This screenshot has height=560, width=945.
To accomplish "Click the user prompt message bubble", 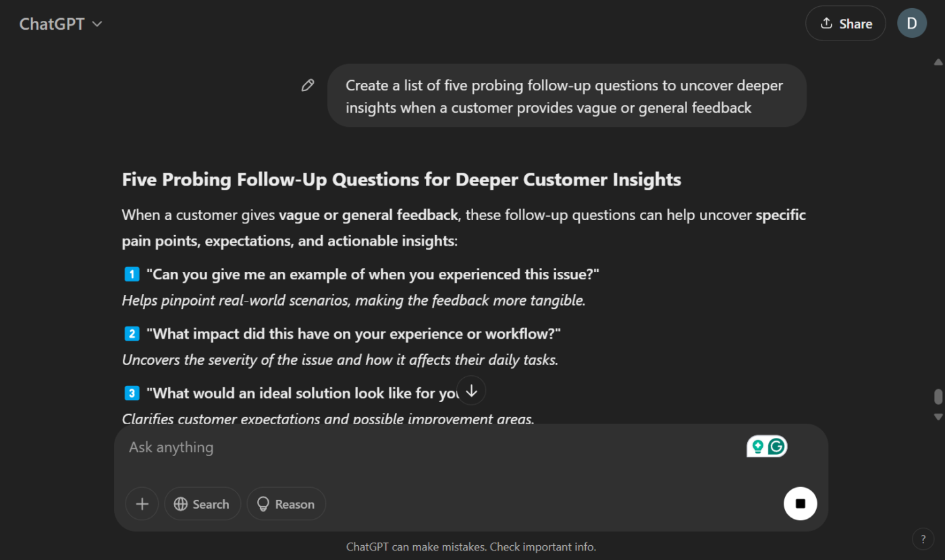I will (566, 96).
